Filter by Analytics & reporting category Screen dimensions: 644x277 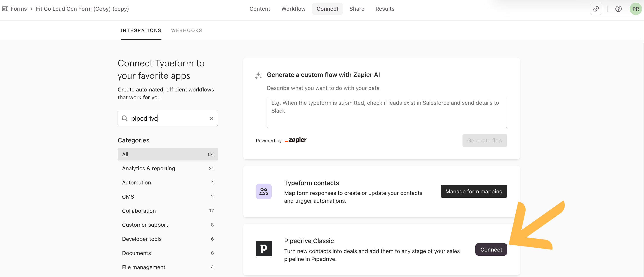(x=168, y=169)
